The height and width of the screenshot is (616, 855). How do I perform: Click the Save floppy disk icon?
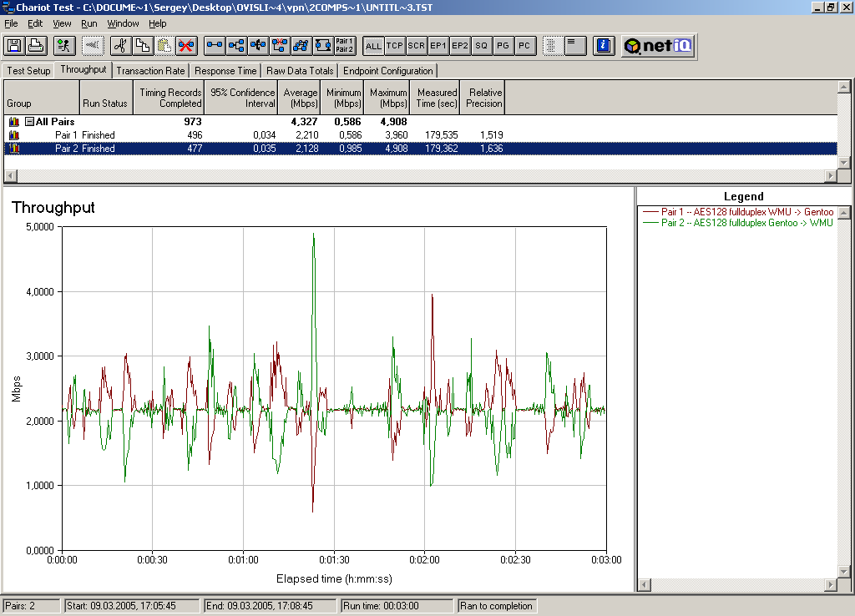[x=14, y=46]
